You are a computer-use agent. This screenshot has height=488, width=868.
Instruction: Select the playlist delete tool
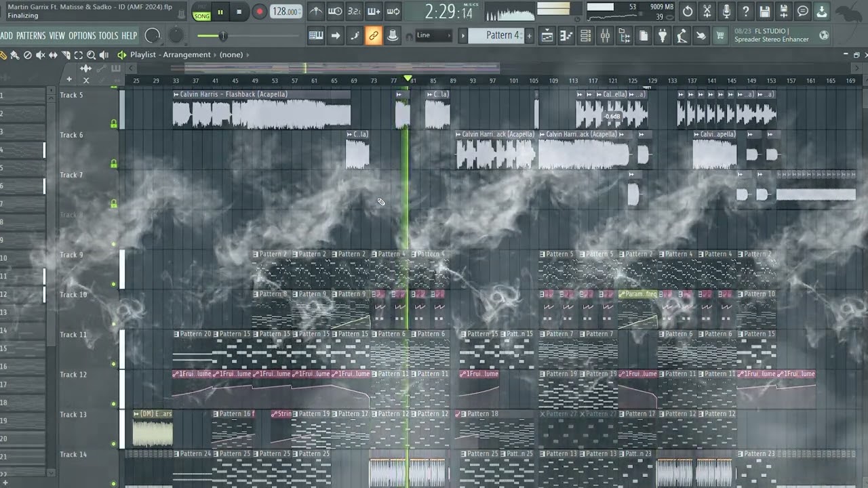tap(28, 55)
